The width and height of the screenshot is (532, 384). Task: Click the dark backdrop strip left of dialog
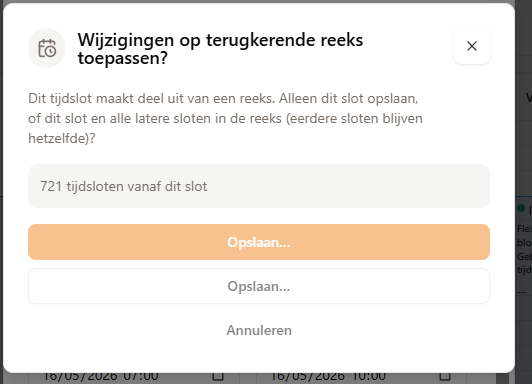(1, 192)
